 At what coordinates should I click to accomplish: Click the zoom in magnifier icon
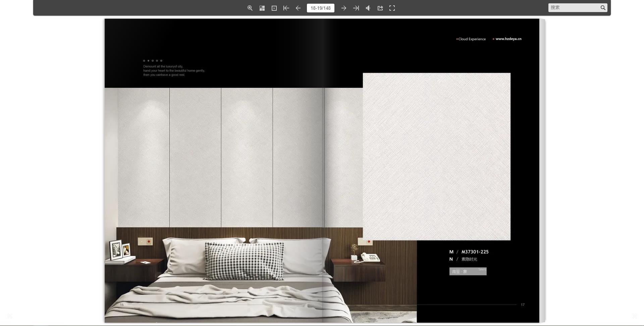pos(250,8)
